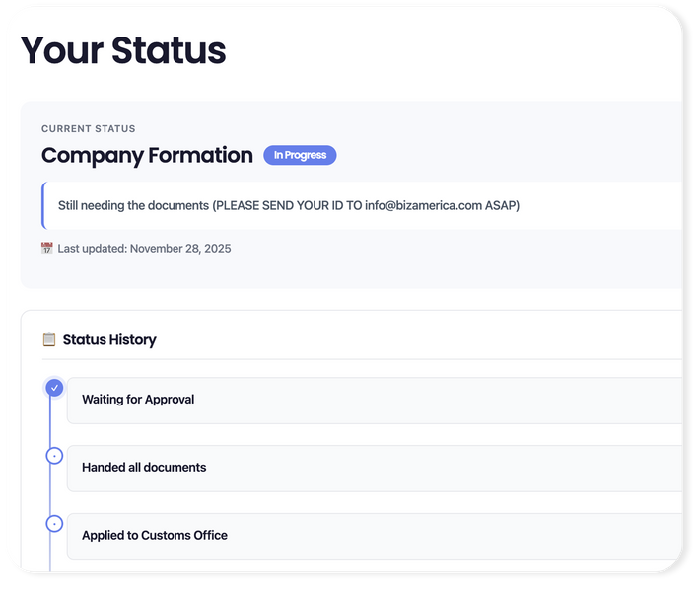Click the Company Formation title
This screenshot has height=589, width=700.
pos(147,155)
